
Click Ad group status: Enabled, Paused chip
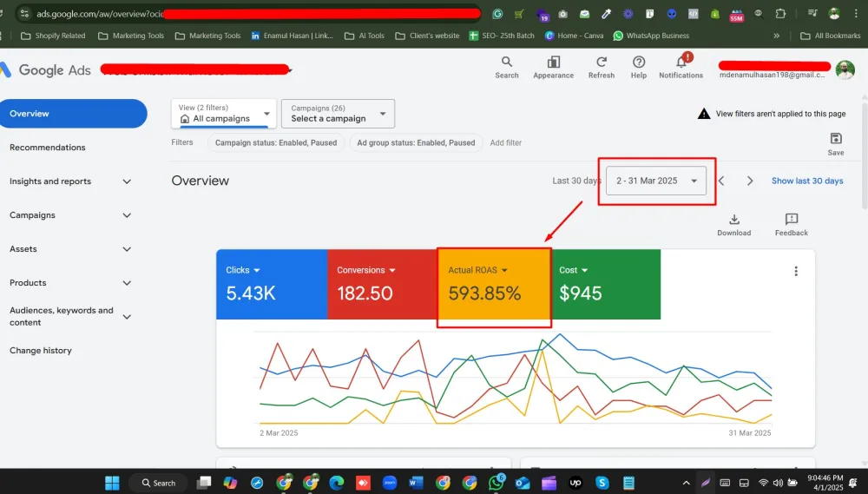point(416,143)
